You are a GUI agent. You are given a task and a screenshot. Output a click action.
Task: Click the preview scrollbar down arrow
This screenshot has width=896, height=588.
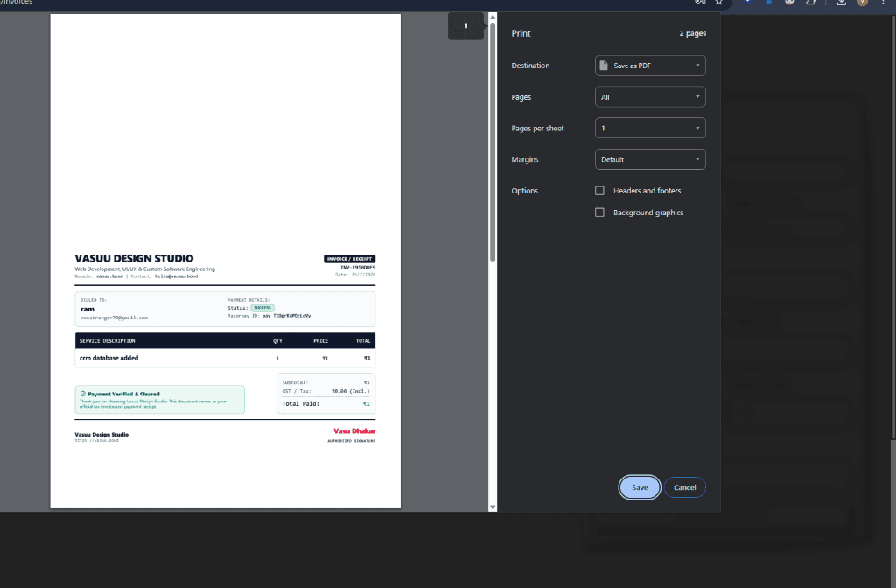(493, 507)
